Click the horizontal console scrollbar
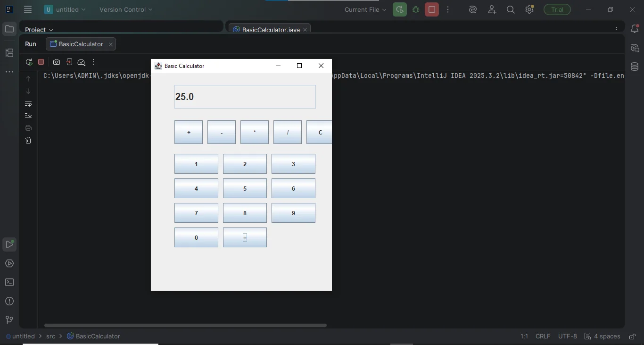644x345 pixels. (185, 325)
